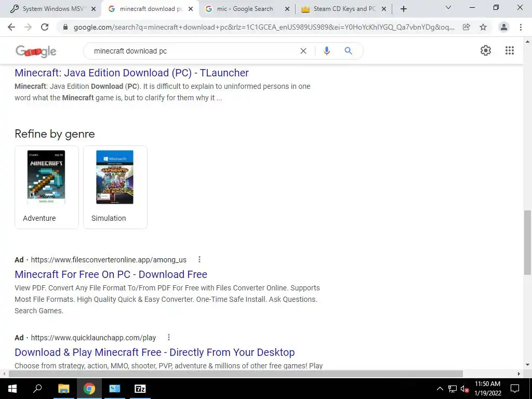
Task: Open Chrome's three-dot menu
Action: (521, 27)
